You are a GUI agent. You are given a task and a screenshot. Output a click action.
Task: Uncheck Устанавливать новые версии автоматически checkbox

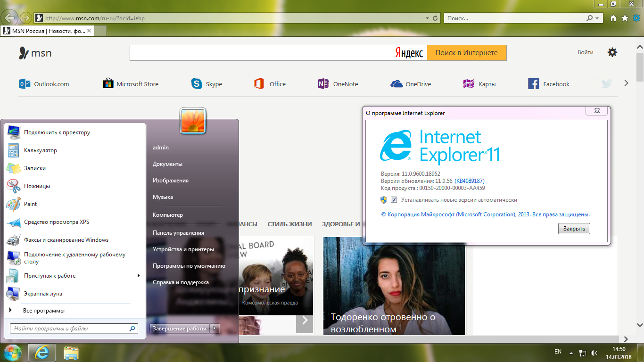(394, 200)
